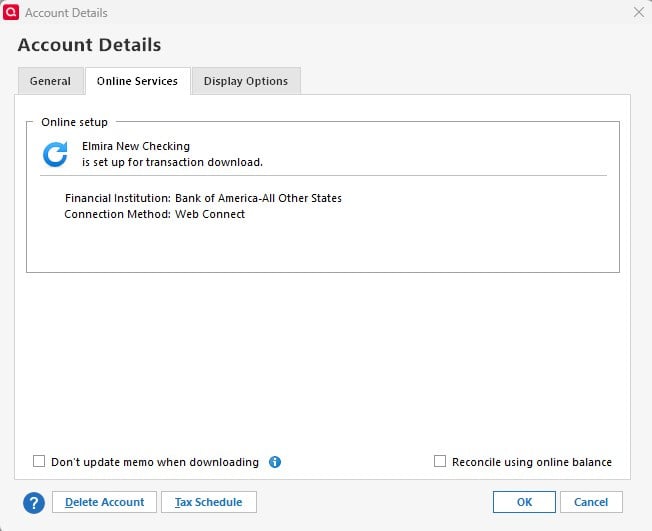Viewport: 652px width, 531px height.
Task: Click the bold Account Details heading
Action: (89, 45)
